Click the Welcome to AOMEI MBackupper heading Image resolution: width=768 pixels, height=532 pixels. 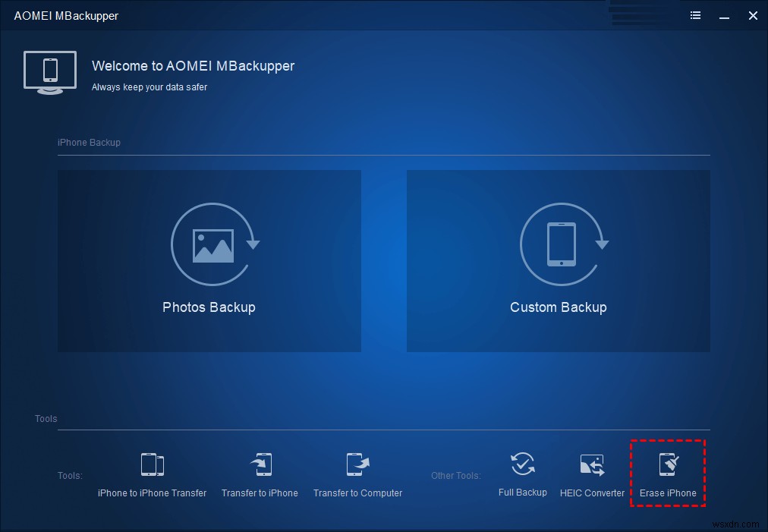193,66
